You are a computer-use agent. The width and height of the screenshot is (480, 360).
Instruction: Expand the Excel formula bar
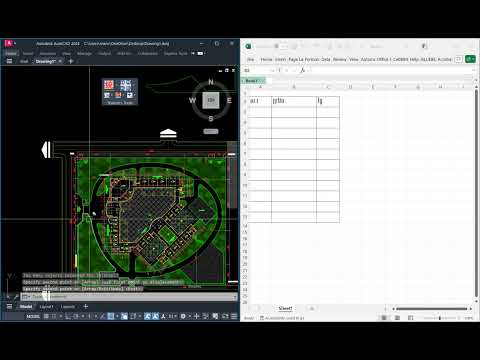pos(474,70)
